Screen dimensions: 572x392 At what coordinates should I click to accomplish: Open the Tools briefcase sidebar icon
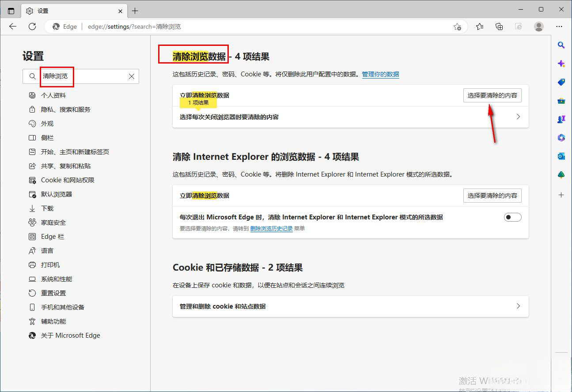click(x=561, y=101)
